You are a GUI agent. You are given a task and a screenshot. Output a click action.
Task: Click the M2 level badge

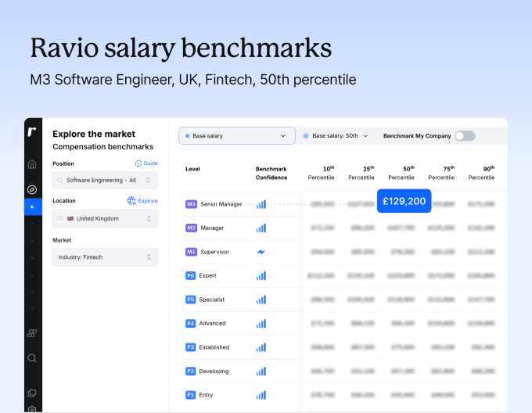tap(191, 228)
